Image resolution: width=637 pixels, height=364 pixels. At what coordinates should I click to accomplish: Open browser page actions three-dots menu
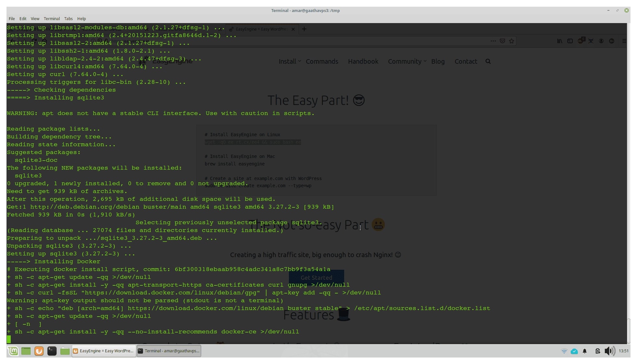coord(493,41)
